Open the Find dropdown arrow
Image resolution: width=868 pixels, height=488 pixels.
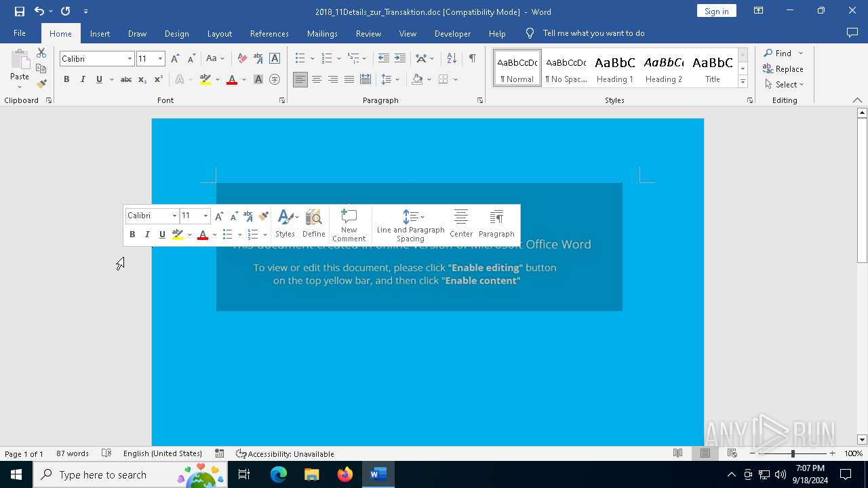coord(800,54)
